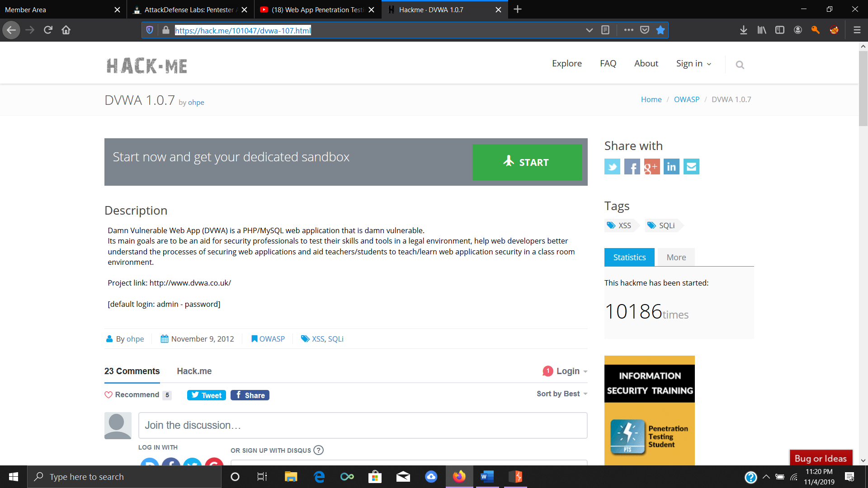Image resolution: width=868 pixels, height=488 pixels.
Task: Share on Twitter using bird icon
Action: (612, 167)
